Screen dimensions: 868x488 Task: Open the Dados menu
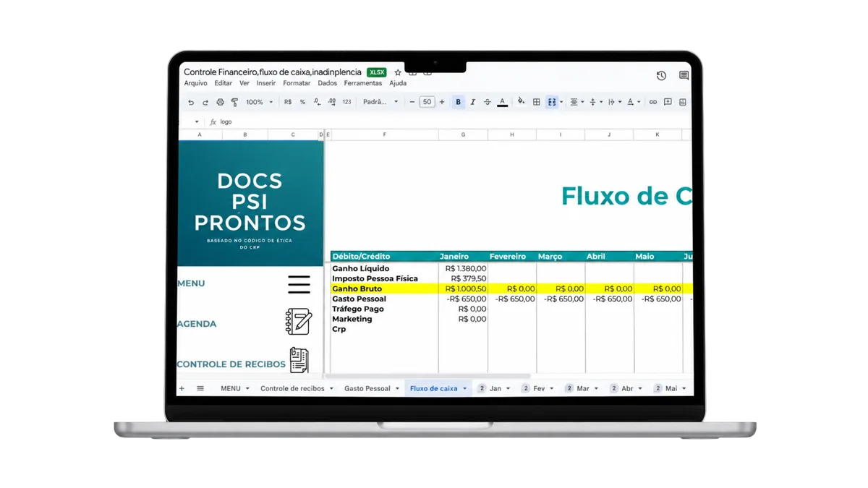click(x=327, y=83)
